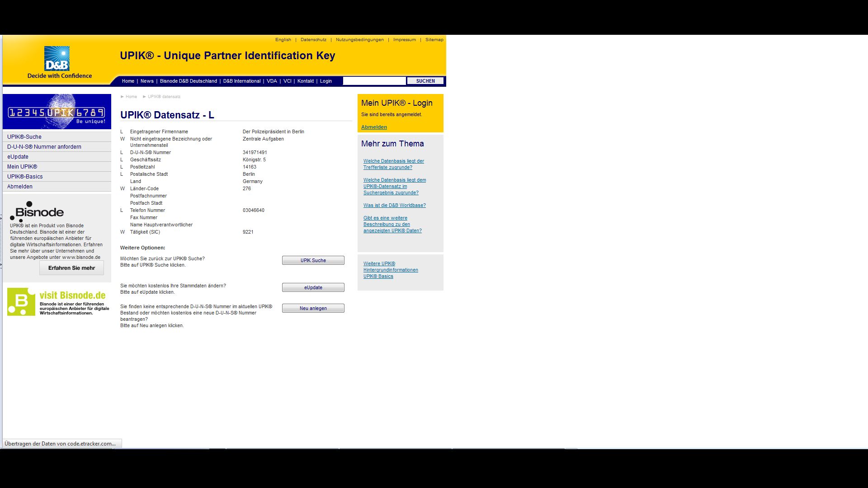Go to Home in navigation bar
The image size is (868, 488).
[x=128, y=81]
